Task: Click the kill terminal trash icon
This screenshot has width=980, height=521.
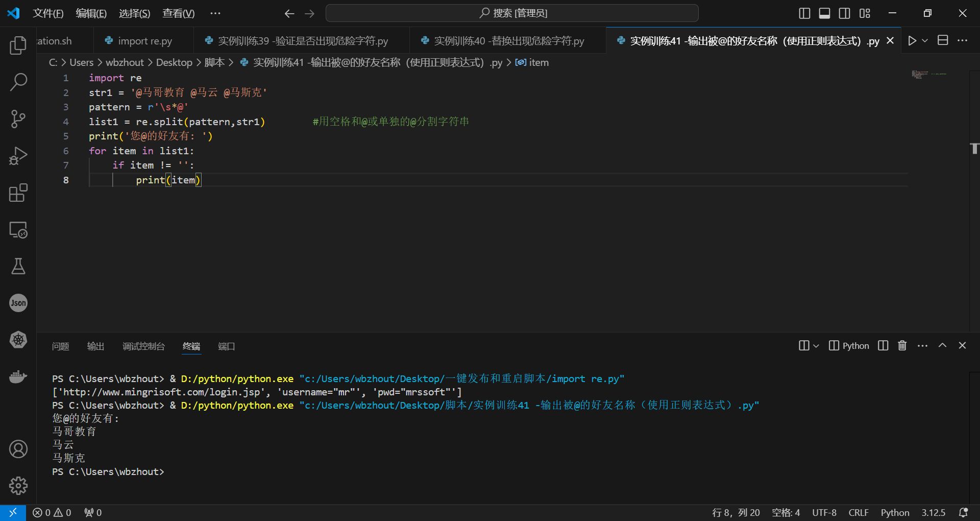Action: [902, 345]
